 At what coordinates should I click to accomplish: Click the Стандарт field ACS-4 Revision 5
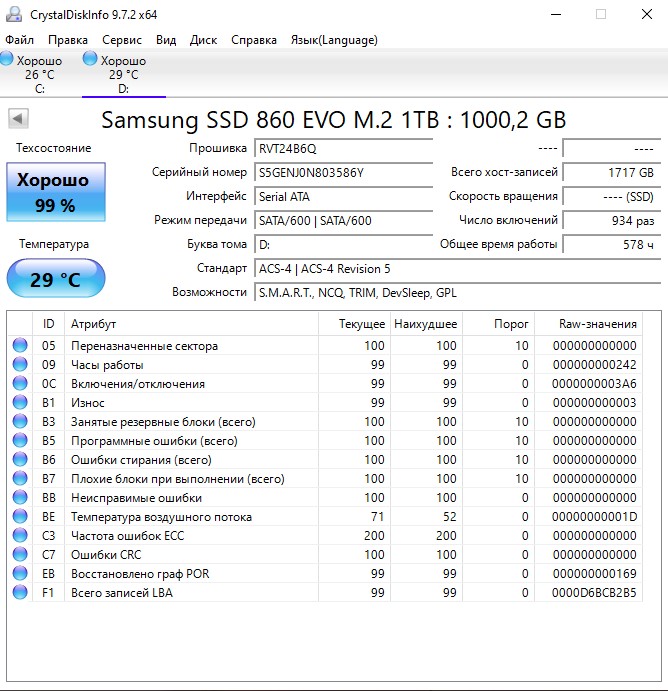coord(457,268)
